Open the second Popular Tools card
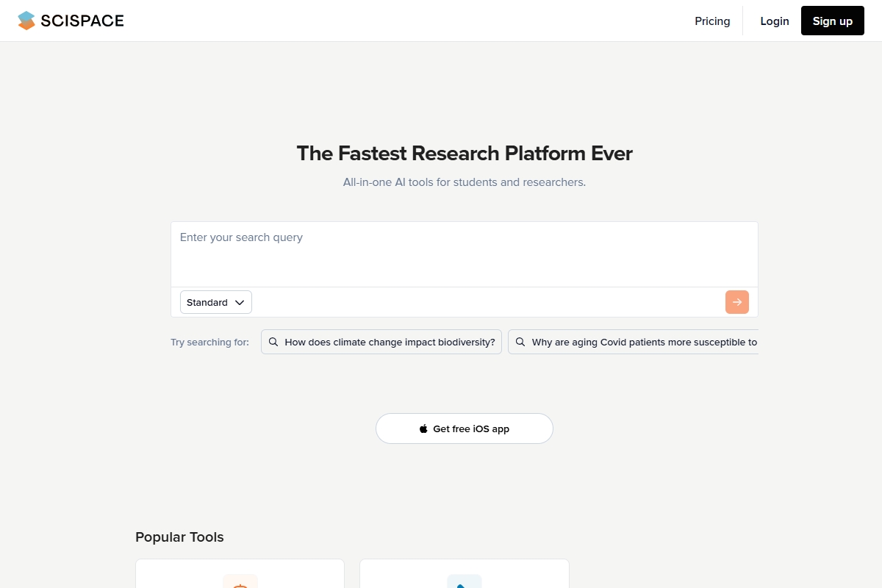Image resolution: width=882 pixels, height=588 pixels. coord(464,575)
